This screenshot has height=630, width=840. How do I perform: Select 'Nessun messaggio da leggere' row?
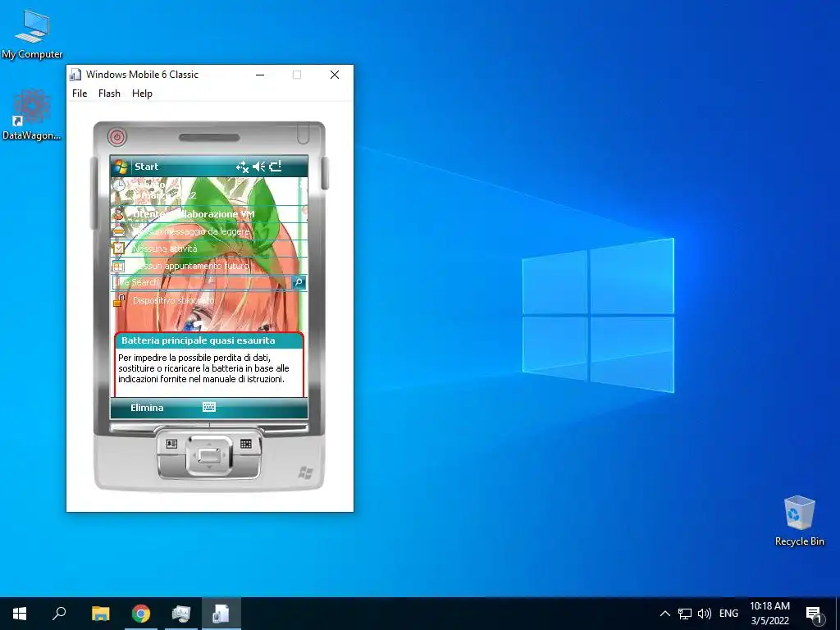209,231
